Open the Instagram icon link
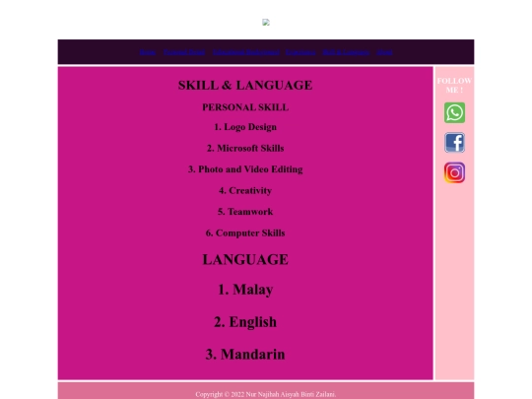The height and width of the screenshot is (399, 532). (x=454, y=172)
